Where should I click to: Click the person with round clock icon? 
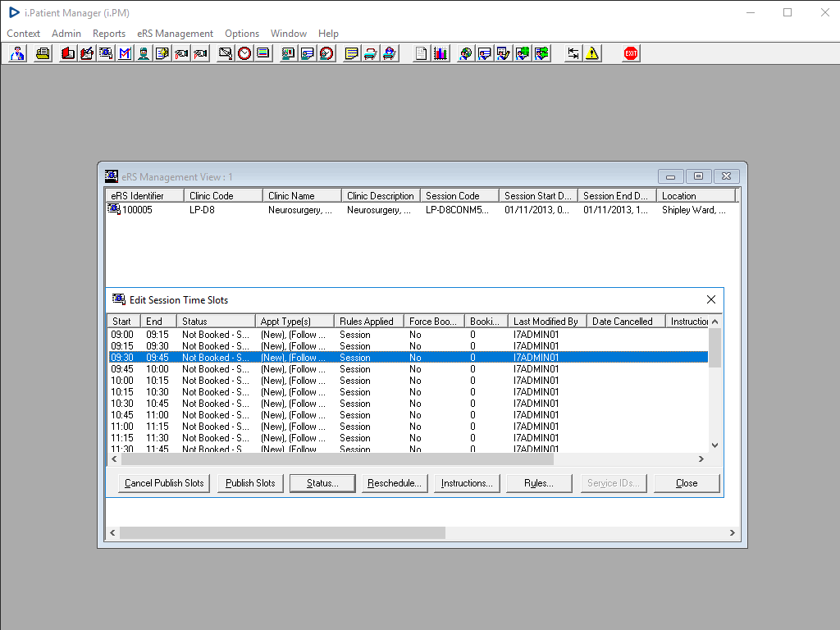326,53
